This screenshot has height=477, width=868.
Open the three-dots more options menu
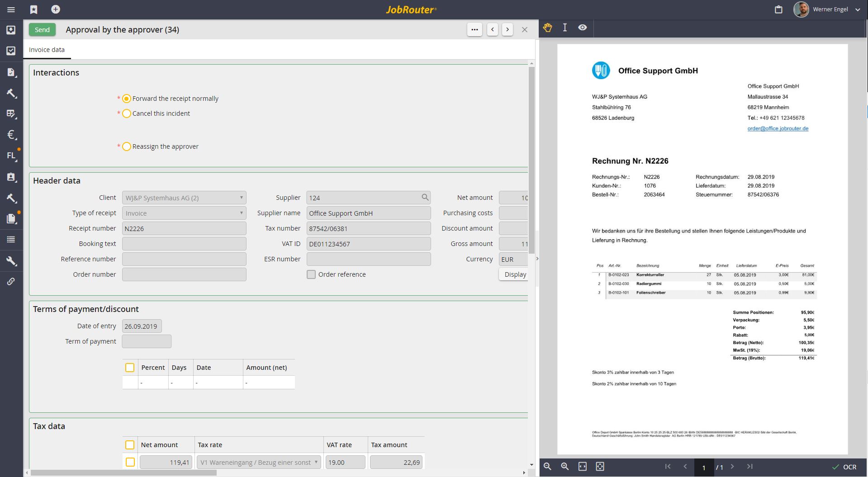[x=474, y=30]
